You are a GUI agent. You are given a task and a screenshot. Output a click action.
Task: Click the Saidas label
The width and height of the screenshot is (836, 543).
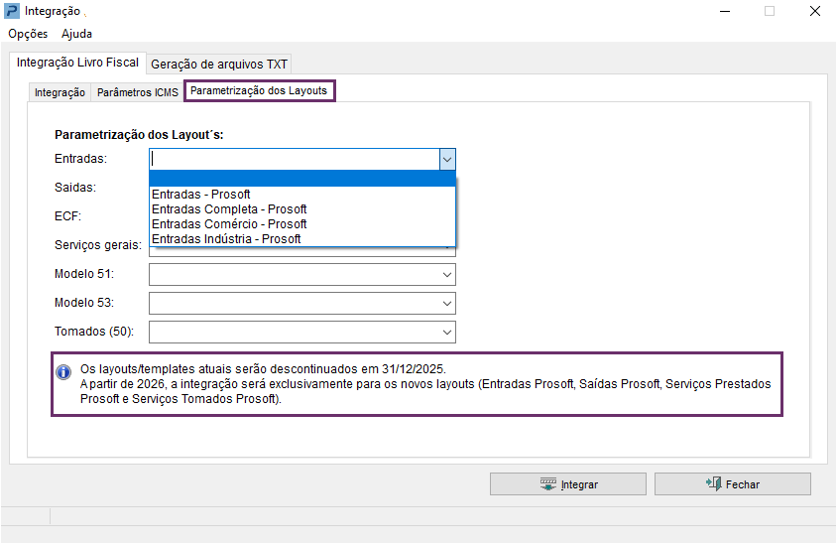coord(75,188)
